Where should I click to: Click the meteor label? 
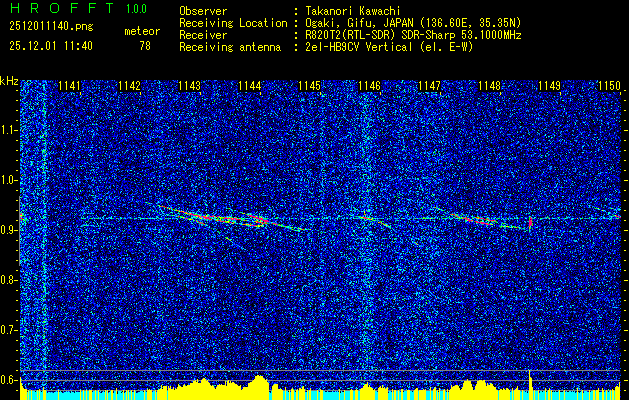coord(142,31)
